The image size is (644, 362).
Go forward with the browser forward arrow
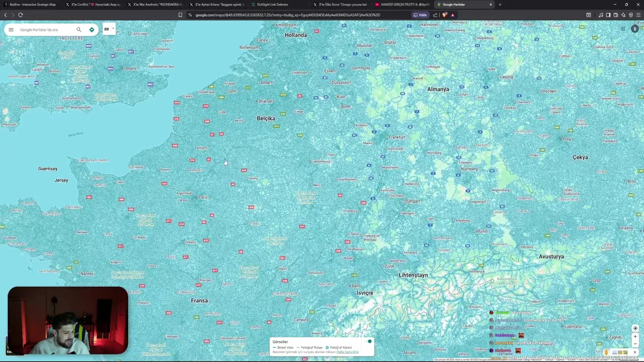pyautogui.click(x=13, y=15)
